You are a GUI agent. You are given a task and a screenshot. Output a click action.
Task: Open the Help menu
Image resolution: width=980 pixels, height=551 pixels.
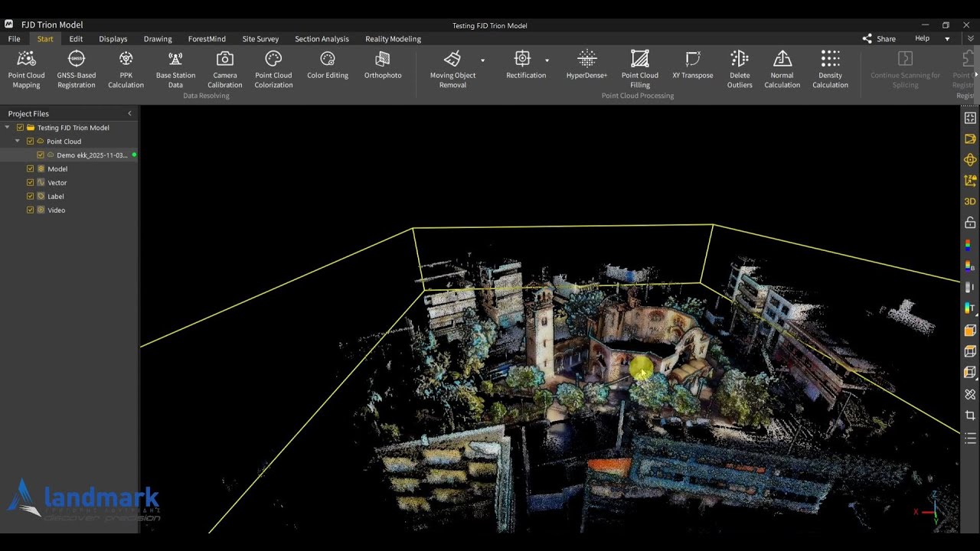point(922,39)
